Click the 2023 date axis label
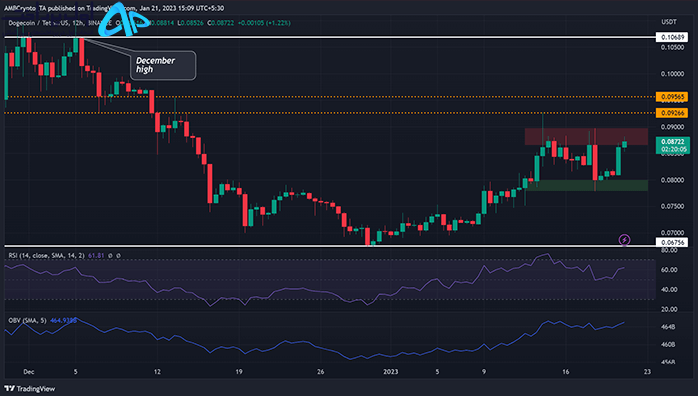The height and width of the screenshot is (396, 698). coord(390,372)
